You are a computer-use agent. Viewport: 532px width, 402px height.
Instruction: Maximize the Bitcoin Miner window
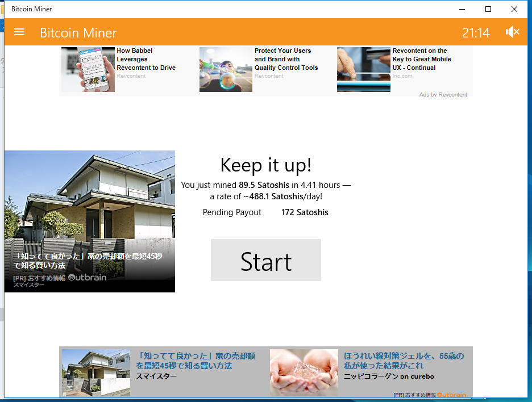(488, 9)
